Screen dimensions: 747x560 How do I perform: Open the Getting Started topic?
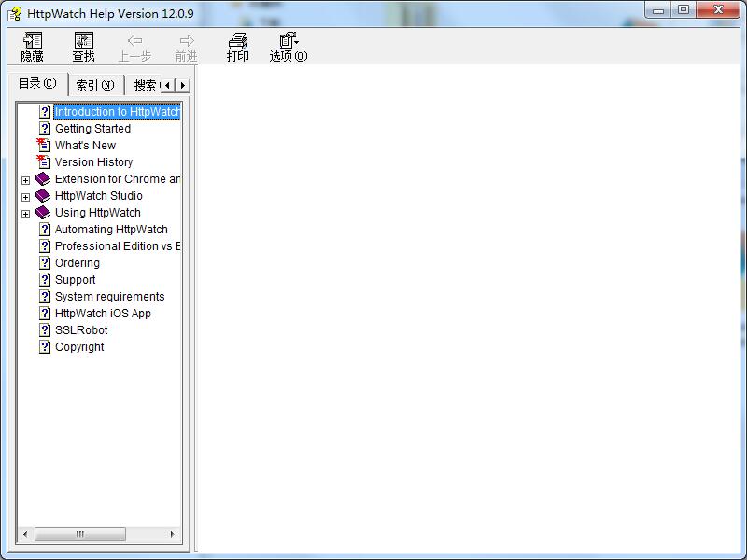(92, 128)
